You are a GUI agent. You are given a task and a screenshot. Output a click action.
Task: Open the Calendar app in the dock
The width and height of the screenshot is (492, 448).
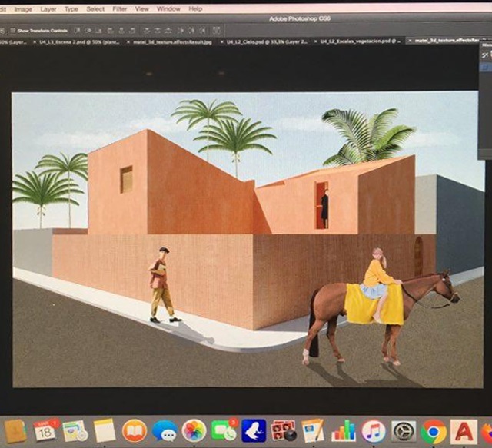[45, 430]
